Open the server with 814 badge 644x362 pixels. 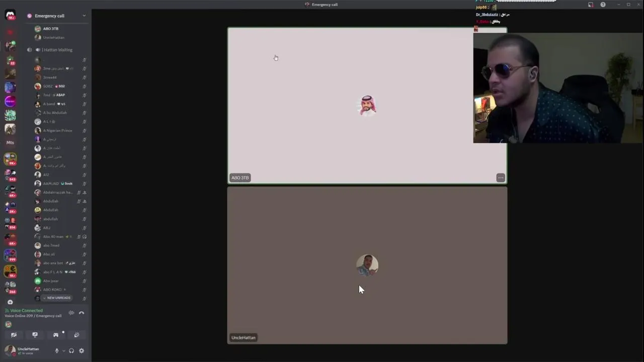10,223
